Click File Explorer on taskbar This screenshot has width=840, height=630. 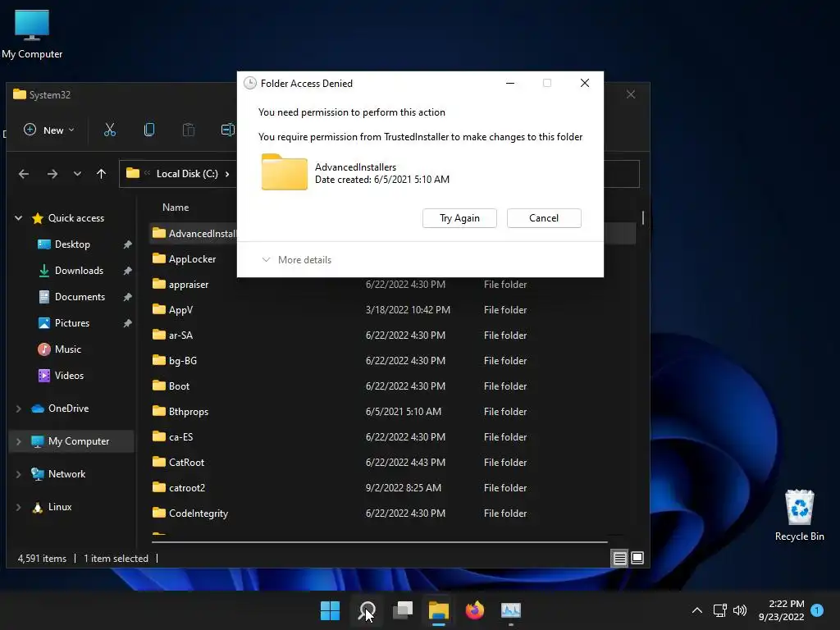point(438,610)
